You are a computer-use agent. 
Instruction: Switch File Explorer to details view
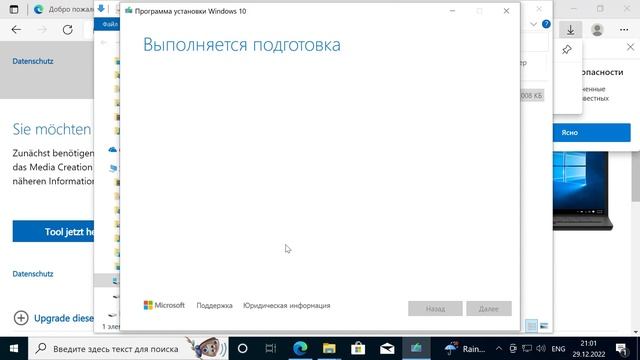[x=531, y=326]
